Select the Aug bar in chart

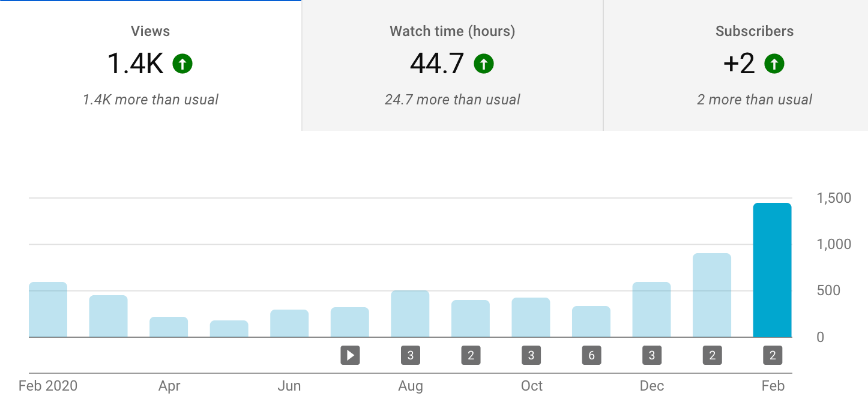click(411, 314)
